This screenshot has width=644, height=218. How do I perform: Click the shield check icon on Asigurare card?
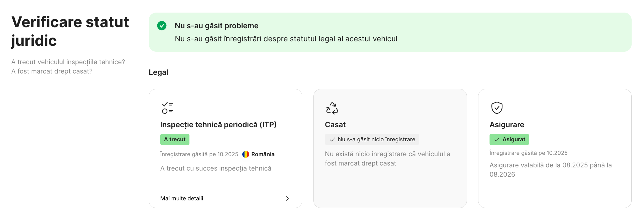(497, 108)
